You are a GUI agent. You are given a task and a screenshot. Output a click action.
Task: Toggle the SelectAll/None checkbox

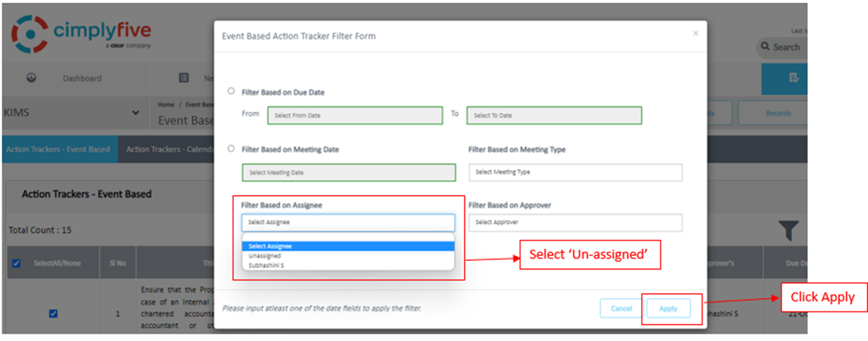click(16, 264)
